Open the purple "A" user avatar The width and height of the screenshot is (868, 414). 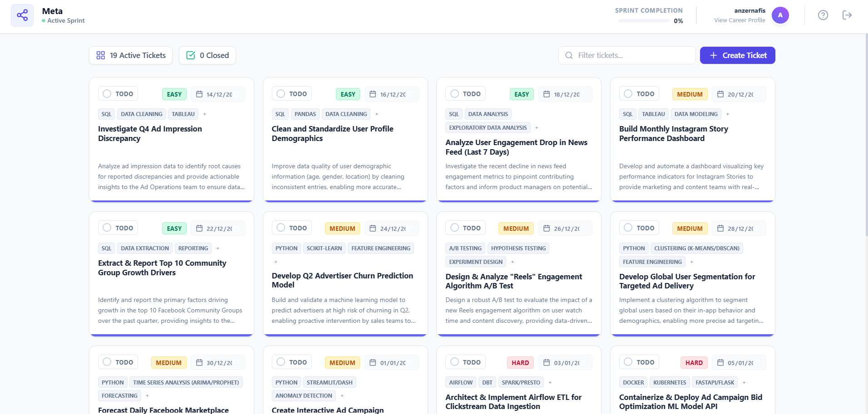point(780,15)
